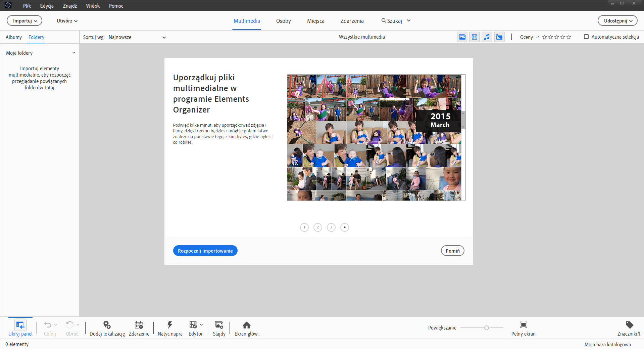Open the Importuj dropdown button
The height and width of the screenshot is (349, 644).
click(x=24, y=20)
